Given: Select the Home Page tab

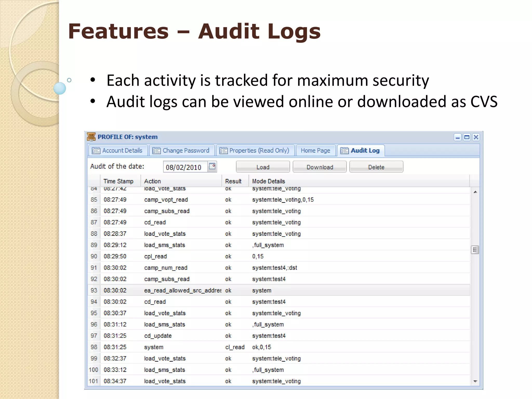Looking at the screenshot, I should 315,151.
